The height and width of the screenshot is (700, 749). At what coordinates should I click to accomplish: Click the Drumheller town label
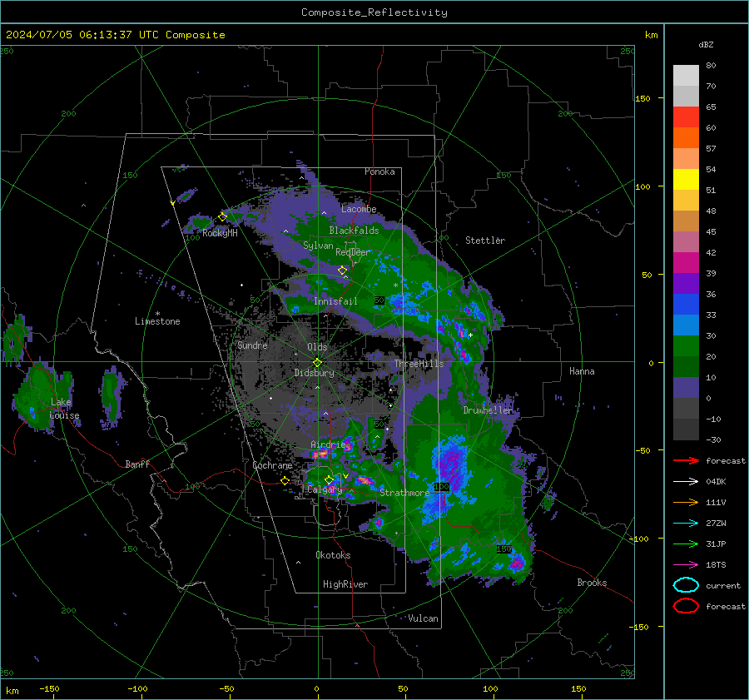[x=488, y=410]
